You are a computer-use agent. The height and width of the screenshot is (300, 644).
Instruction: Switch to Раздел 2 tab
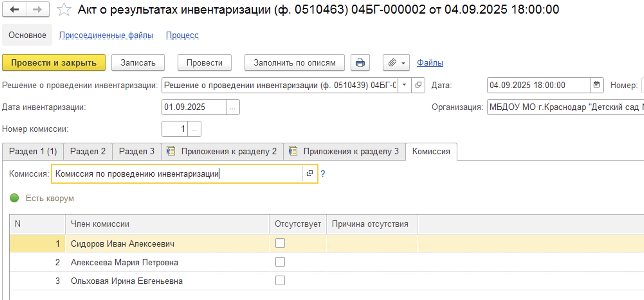tap(88, 151)
